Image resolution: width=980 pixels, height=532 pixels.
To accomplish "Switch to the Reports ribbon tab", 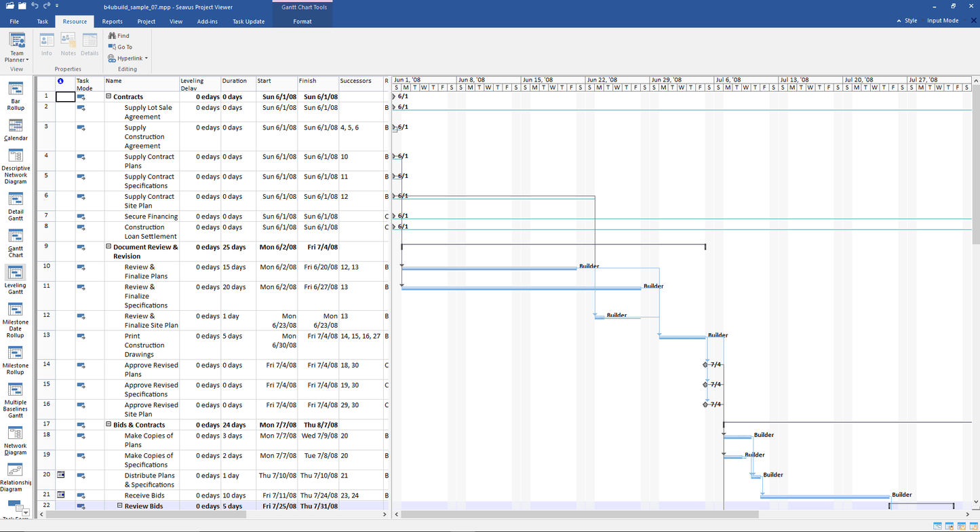I will click(112, 21).
